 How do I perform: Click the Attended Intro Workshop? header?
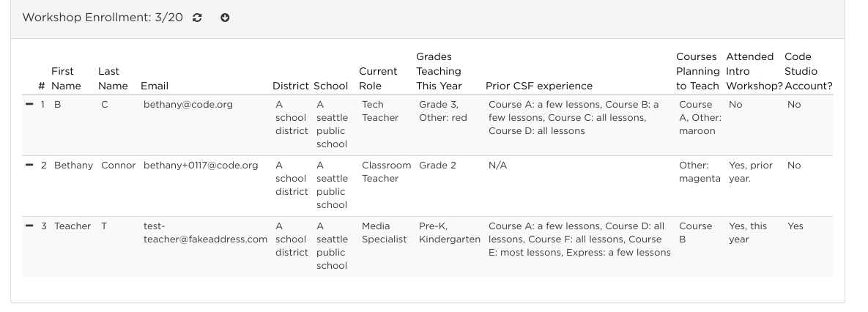pos(754,71)
